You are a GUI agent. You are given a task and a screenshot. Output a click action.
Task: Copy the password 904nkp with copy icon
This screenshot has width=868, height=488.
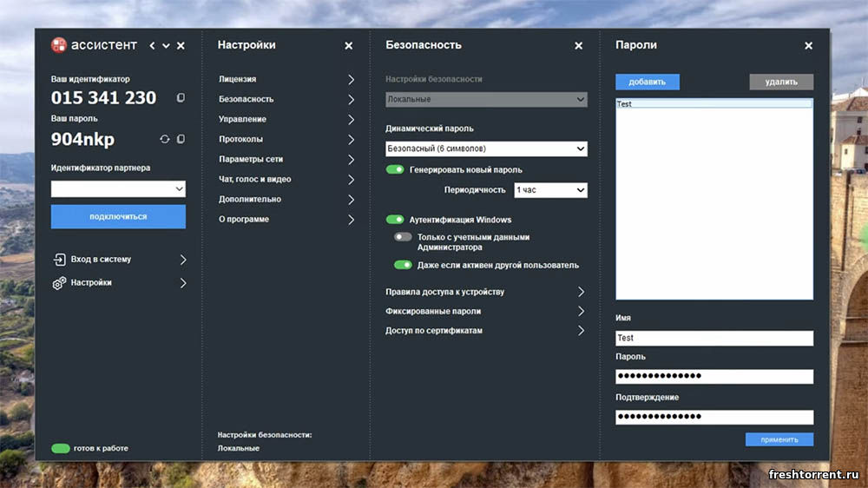pyautogui.click(x=181, y=139)
